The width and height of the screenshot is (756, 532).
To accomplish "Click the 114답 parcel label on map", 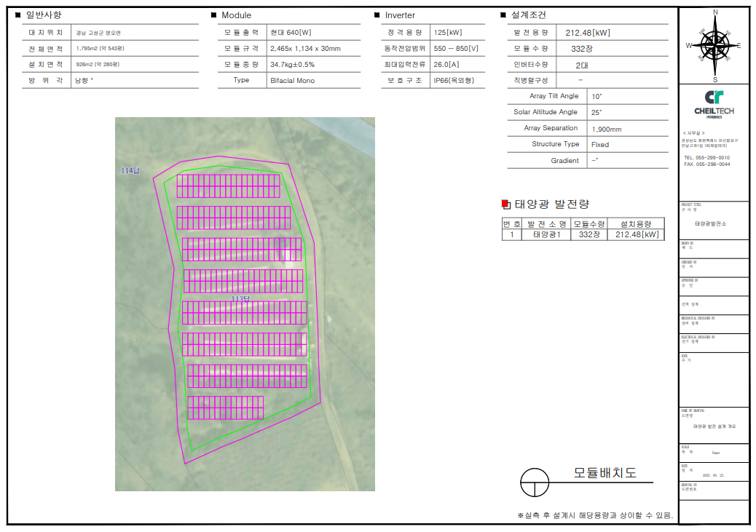I will [131, 170].
